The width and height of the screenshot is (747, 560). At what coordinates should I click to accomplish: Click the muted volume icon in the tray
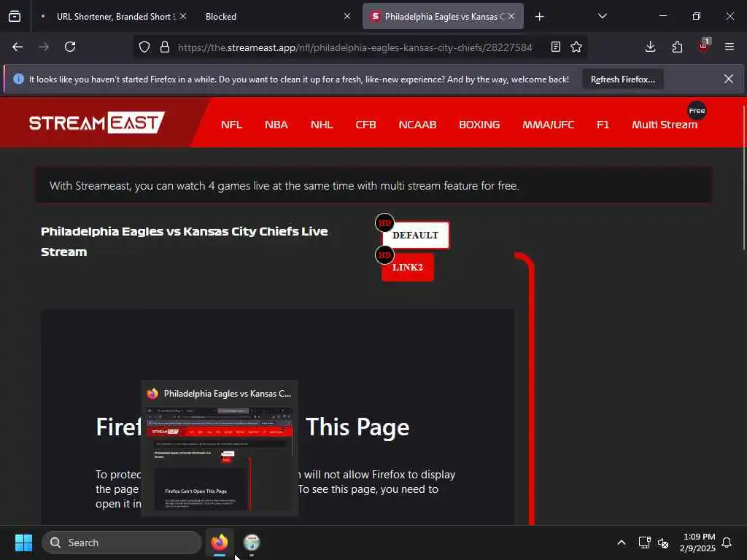coord(663,542)
